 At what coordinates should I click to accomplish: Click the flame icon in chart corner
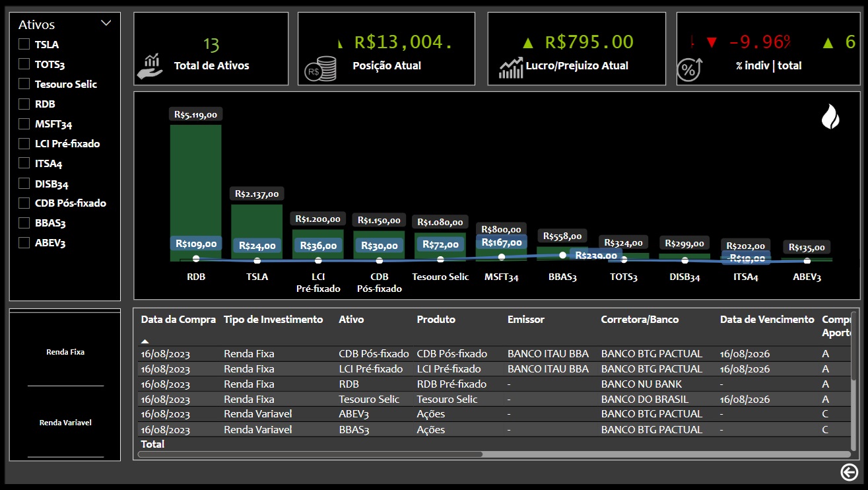830,117
